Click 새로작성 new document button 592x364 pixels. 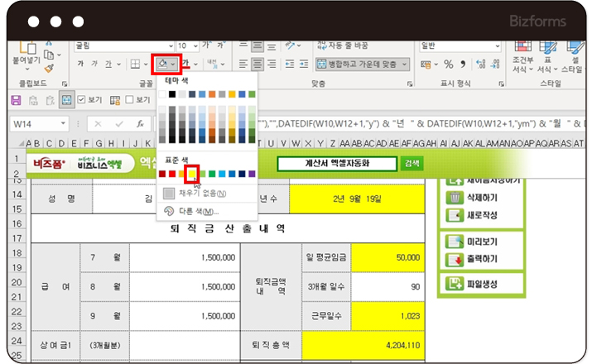tap(472, 215)
